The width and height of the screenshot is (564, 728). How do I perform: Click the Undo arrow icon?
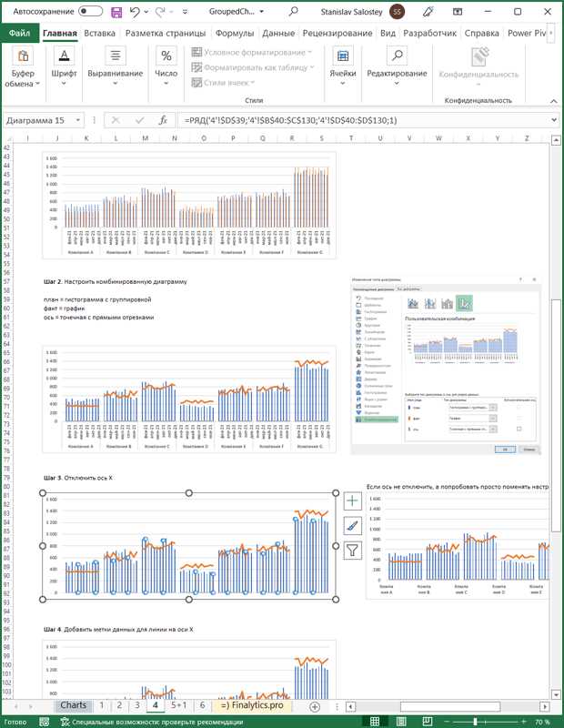(135, 12)
